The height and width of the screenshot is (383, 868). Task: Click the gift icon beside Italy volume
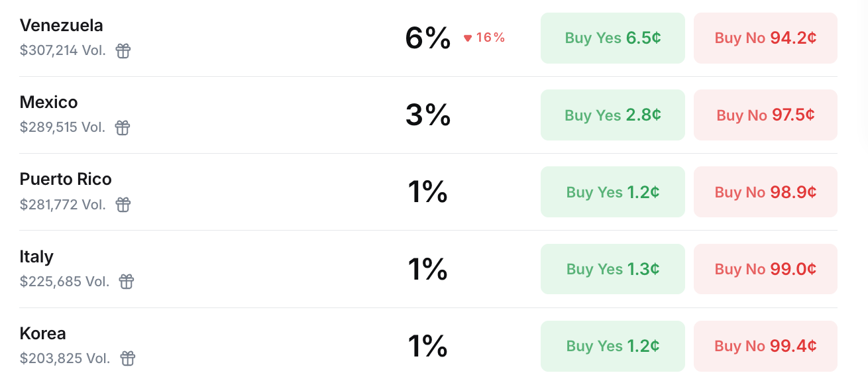click(127, 282)
